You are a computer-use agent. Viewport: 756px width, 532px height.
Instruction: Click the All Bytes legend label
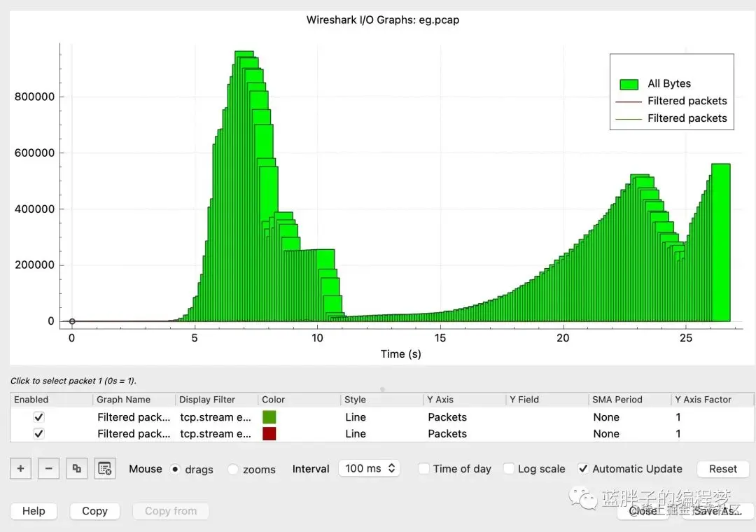click(669, 83)
